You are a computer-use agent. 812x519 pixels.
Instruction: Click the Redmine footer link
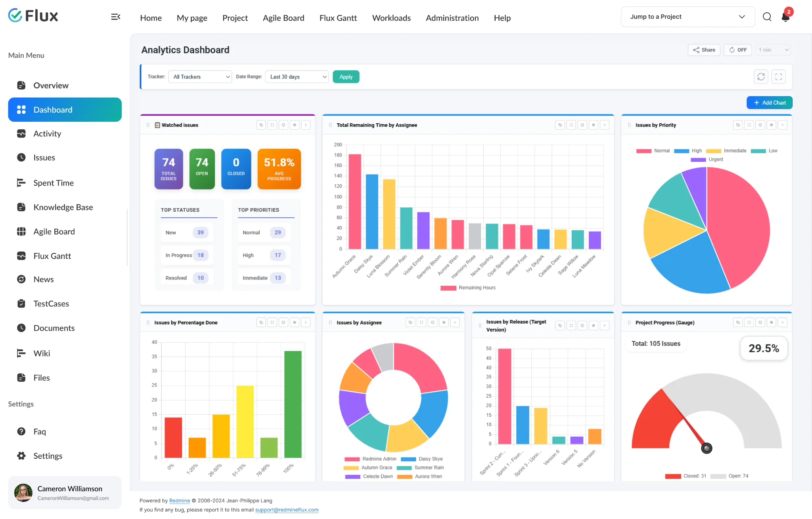tap(180, 500)
